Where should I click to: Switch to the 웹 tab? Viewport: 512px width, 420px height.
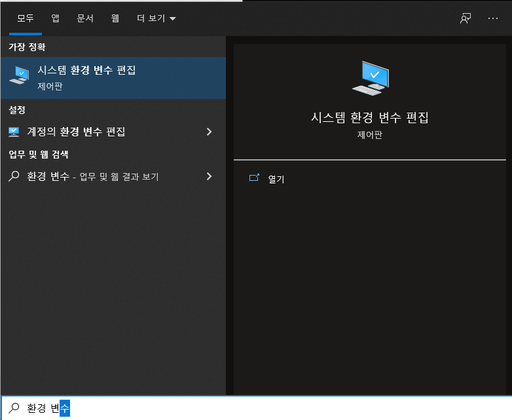pos(115,18)
